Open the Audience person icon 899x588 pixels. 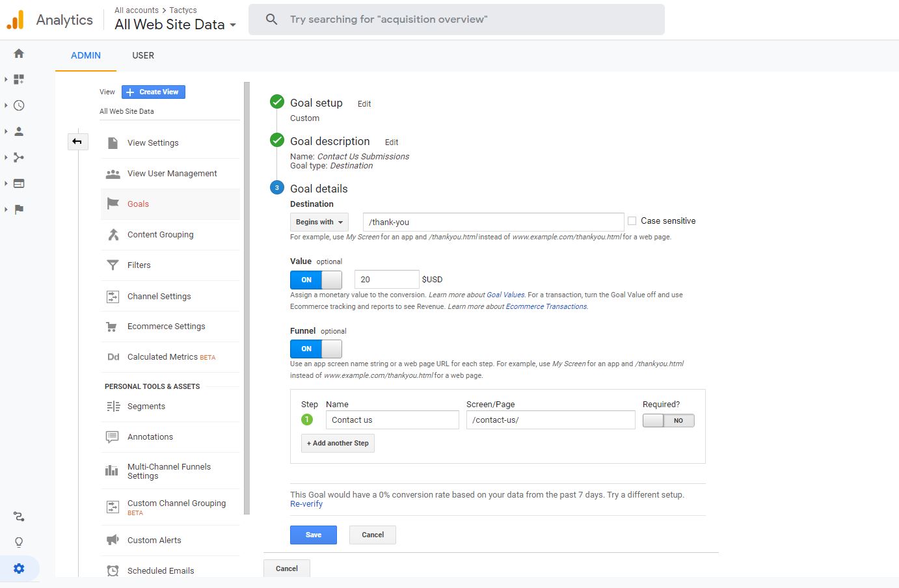point(19,131)
